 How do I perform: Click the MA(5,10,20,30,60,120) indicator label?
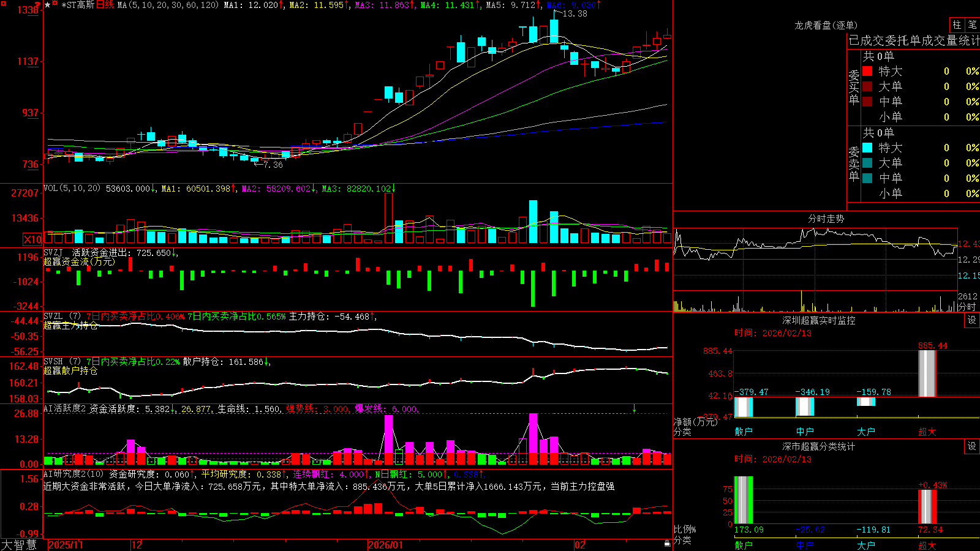point(168,5)
